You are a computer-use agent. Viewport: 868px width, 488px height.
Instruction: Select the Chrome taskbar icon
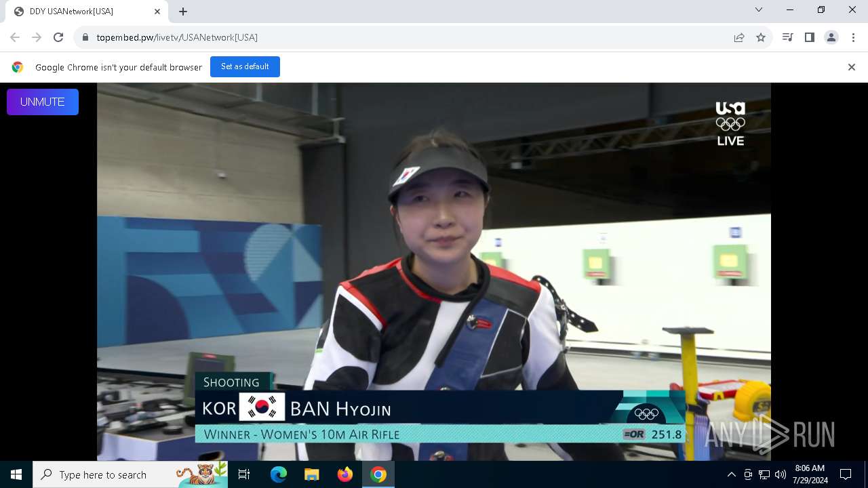(x=378, y=474)
